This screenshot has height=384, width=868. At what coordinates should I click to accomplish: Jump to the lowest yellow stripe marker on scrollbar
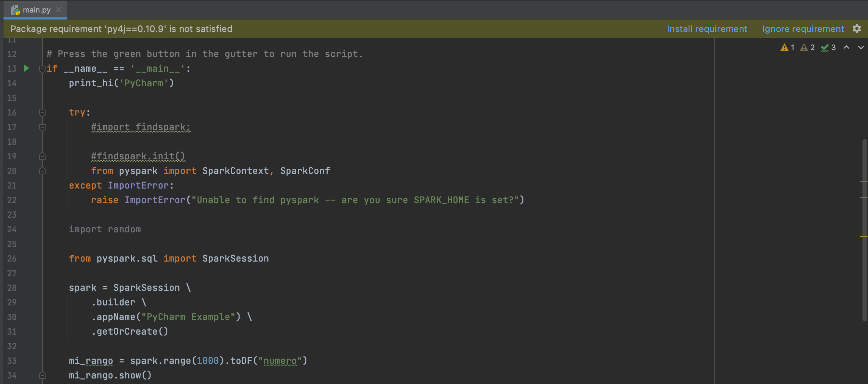pyautogui.click(x=863, y=237)
